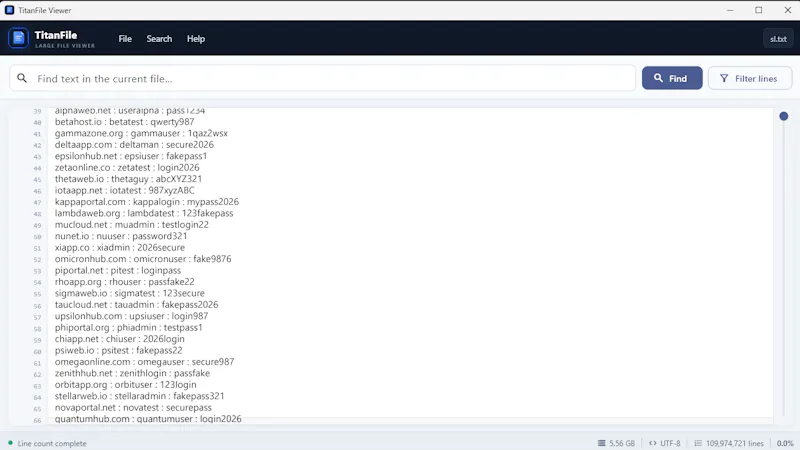Click the 0.0% position indicator

[785, 443]
